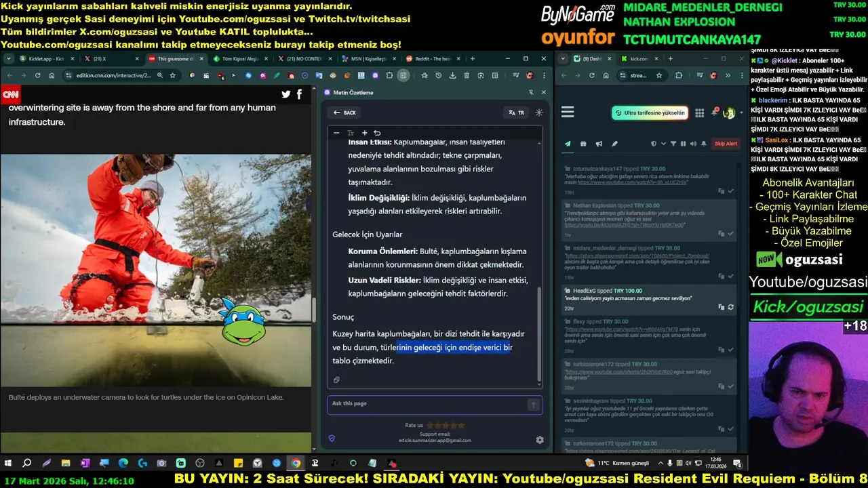Viewport: 868px width, 488px height.
Task: Increase summary font size plus icon
Action: pos(364,133)
